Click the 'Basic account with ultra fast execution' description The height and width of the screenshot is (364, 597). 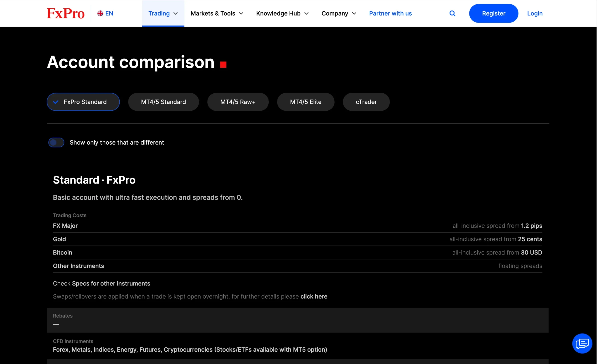click(x=148, y=197)
